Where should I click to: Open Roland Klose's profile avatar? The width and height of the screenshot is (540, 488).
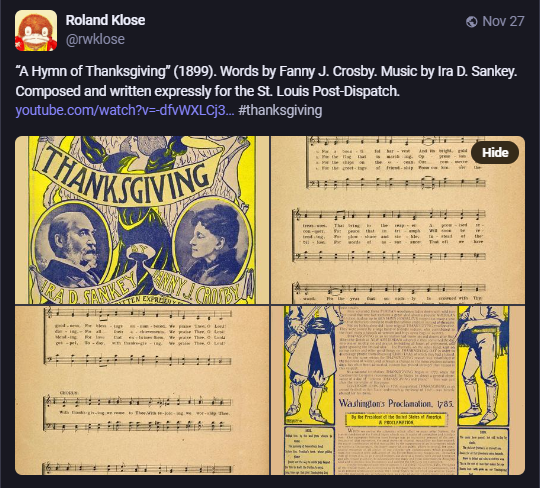36,30
